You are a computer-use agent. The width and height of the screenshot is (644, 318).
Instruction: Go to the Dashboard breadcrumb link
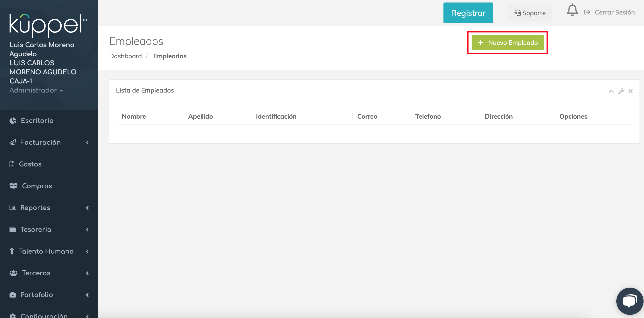click(126, 56)
